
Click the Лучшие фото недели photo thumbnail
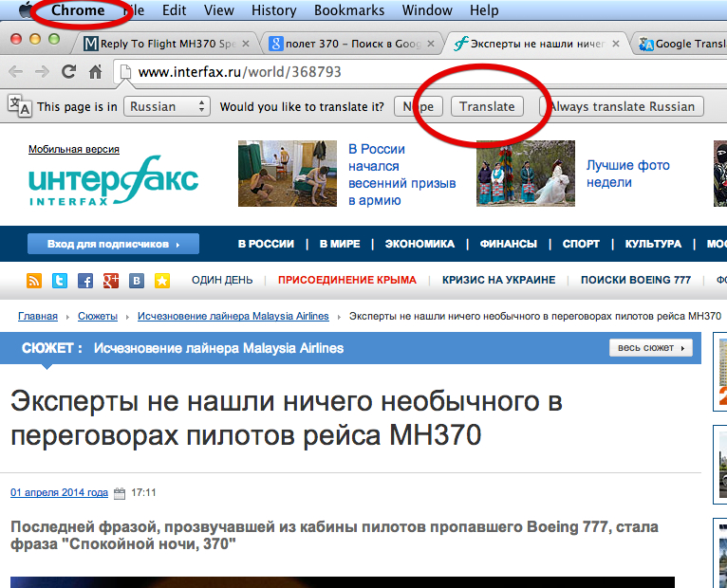(x=526, y=174)
